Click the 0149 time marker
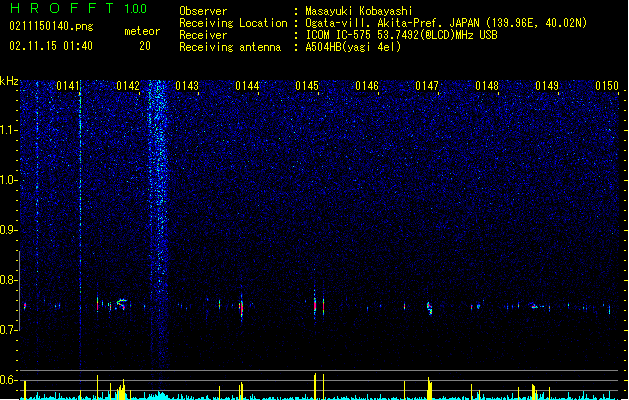This screenshot has width=629, height=400. tap(547, 86)
